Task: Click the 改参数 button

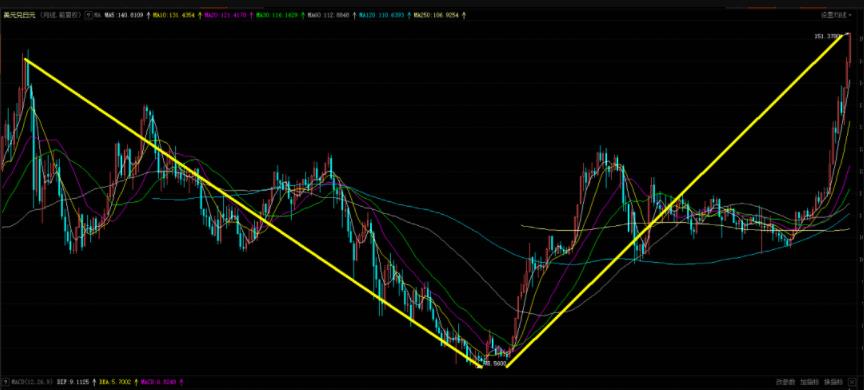Action: pyautogui.click(x=784, y=382)
